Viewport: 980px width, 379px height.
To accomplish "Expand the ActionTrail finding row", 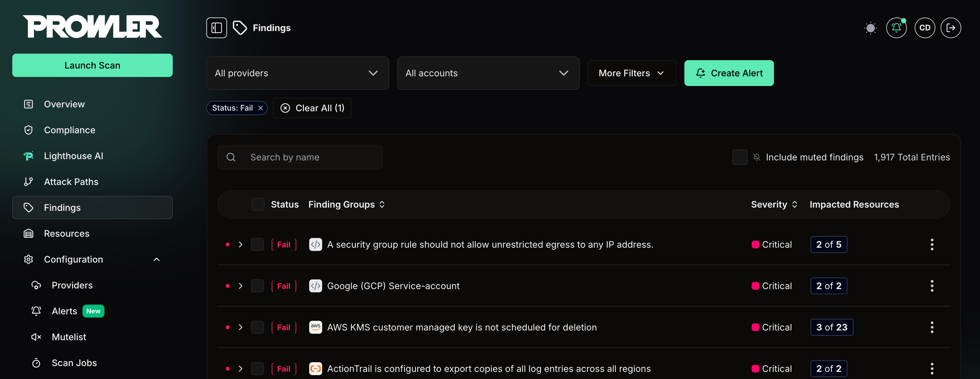I will tap(240, 369).
